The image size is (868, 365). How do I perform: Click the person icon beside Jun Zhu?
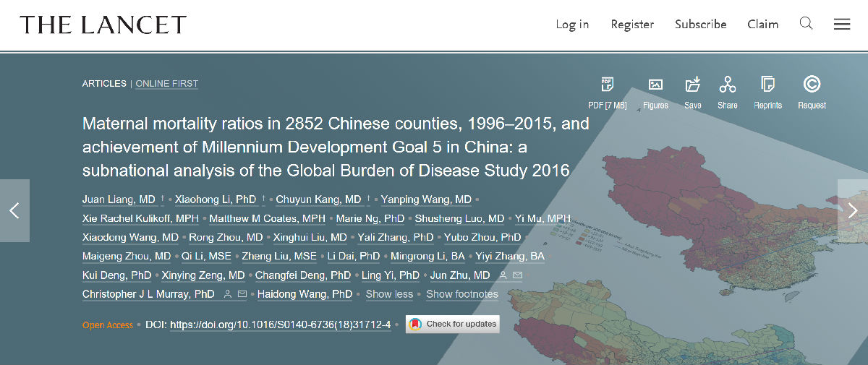tap(503, 275)
